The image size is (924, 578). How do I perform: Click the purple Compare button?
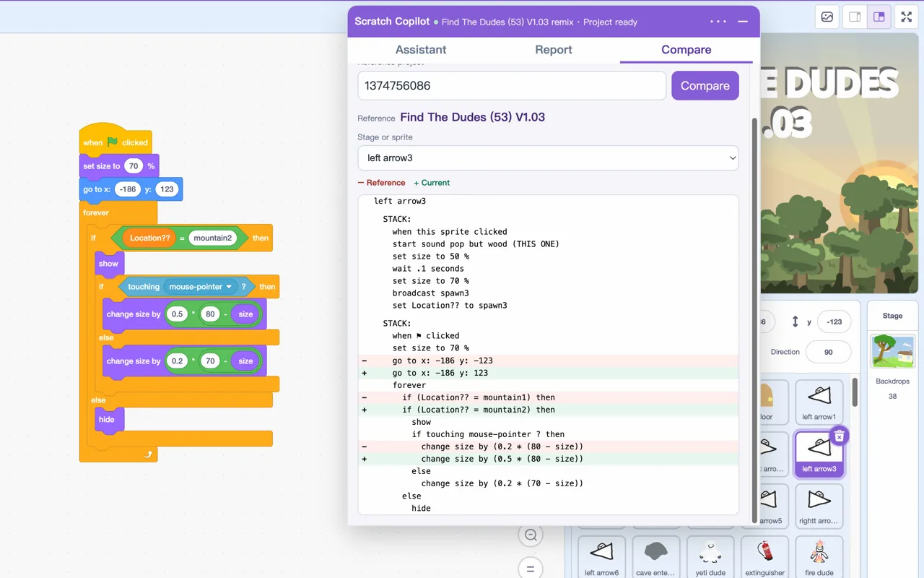point(705,85)
